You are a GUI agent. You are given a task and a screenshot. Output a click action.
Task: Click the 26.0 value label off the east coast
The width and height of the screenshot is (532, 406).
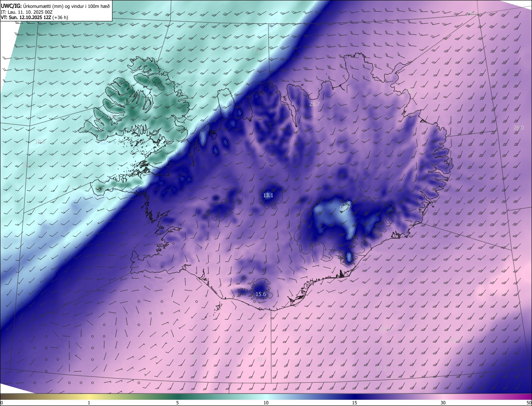pos(519,127)
